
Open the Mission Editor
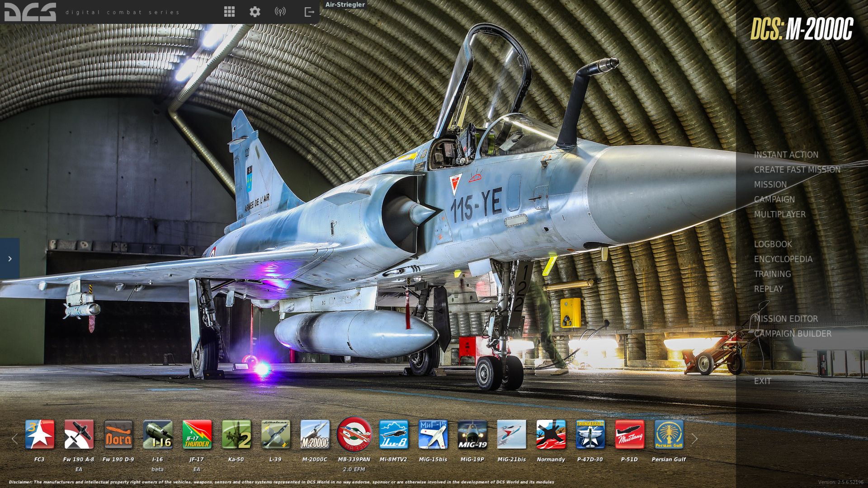[x=786, y=319]
